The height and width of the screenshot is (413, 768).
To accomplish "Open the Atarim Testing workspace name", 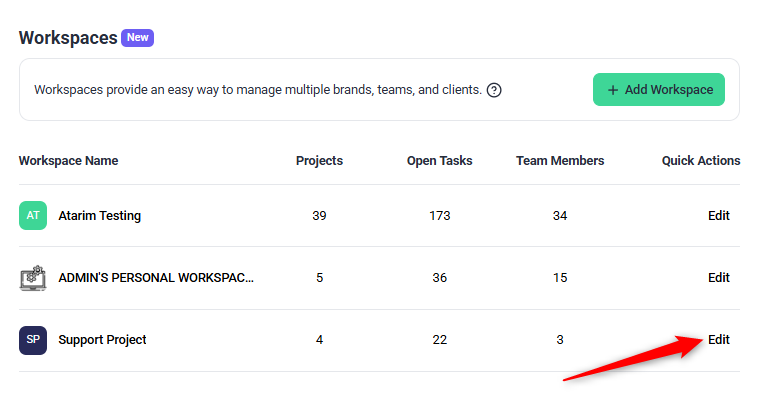I will [99, 215].
